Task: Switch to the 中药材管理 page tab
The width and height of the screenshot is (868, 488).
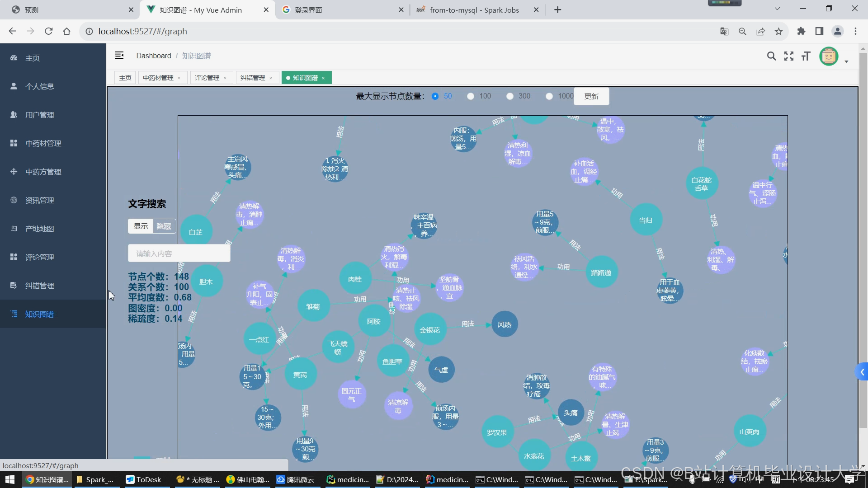Action: click(x=158, y=78)
